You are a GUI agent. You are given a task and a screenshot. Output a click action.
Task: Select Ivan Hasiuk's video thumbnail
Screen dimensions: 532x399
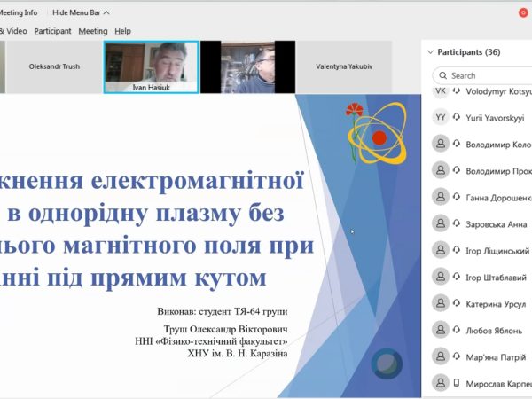coord(149,66)
